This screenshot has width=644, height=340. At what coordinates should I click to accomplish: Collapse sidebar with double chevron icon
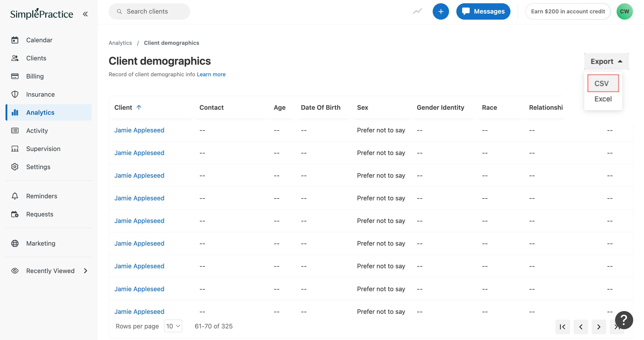coord(85,14)
